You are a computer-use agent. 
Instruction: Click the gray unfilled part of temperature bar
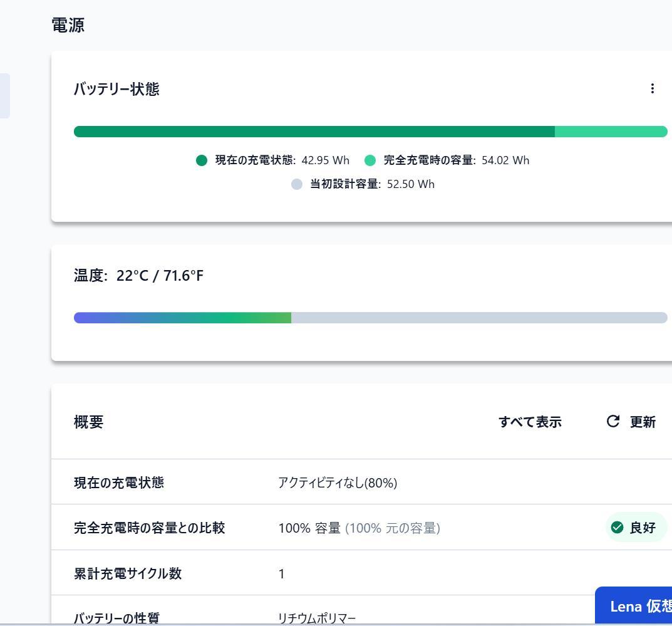coord(479,318)
